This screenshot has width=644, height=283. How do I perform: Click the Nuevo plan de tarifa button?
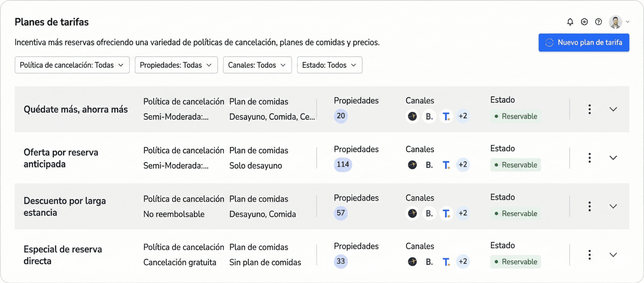pyautogui.click(x=584, y=42)
